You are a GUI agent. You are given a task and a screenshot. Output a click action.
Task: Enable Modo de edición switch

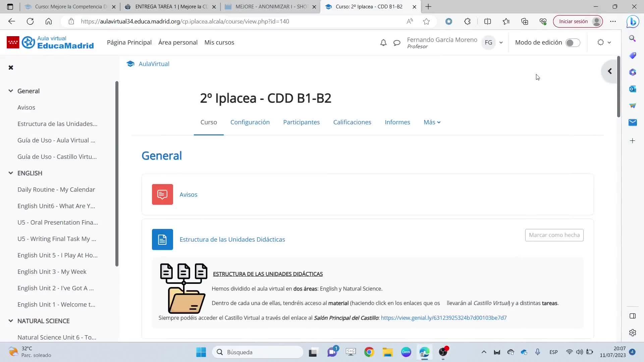[573, 43]
